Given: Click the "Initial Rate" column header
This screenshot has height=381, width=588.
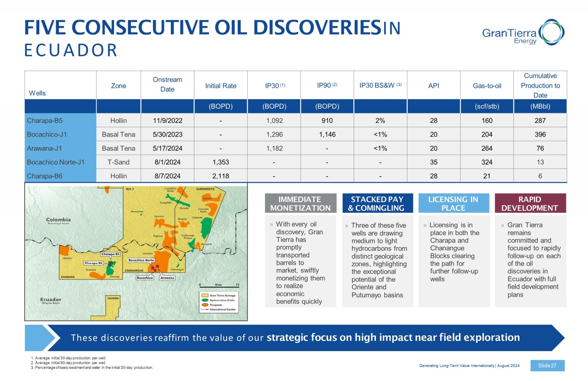Looking at the screenshot, I should pyautogui.click(x=221, y=86).
